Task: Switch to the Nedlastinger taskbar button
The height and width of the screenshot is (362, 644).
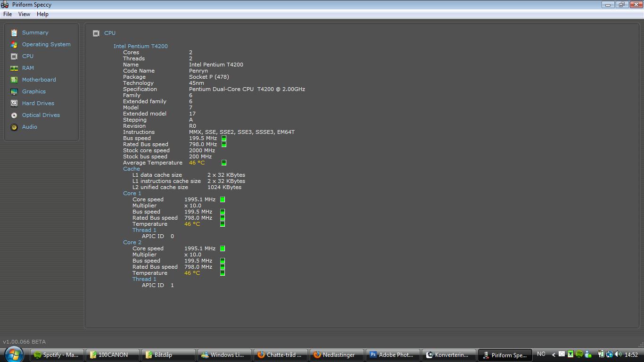Action: tap(338, 355)
